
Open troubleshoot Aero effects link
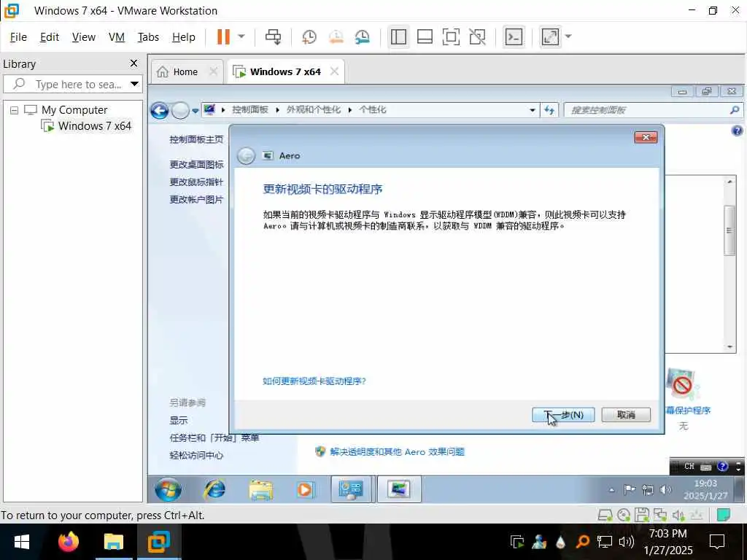click(397, 451)
